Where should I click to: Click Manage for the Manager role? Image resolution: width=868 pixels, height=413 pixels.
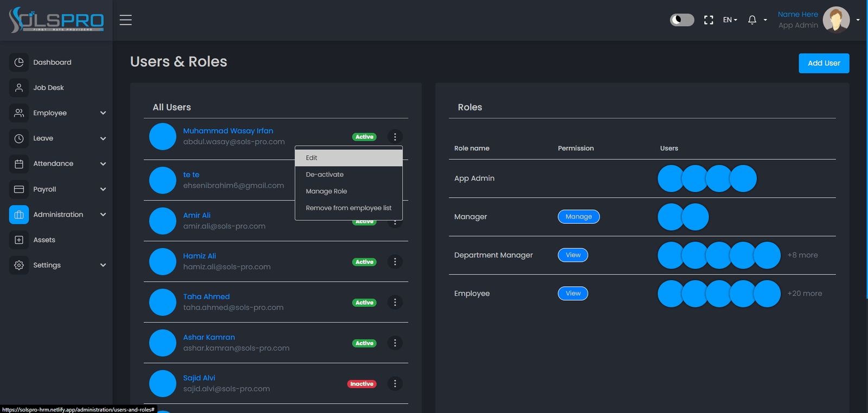pyautogui.click(x=579, y=217)
